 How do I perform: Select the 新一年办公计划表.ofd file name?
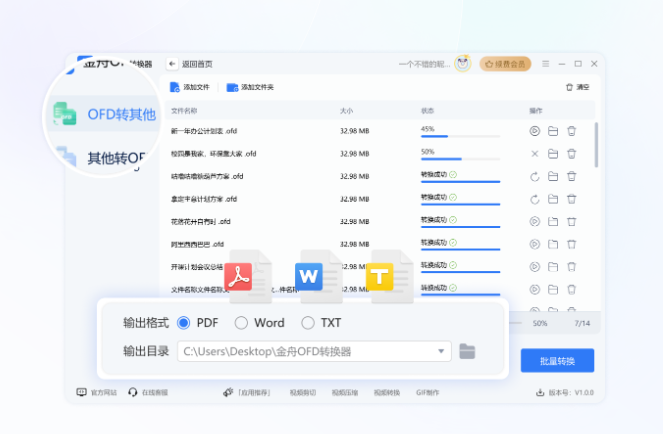pyautogui.click(x=204, y=131)
